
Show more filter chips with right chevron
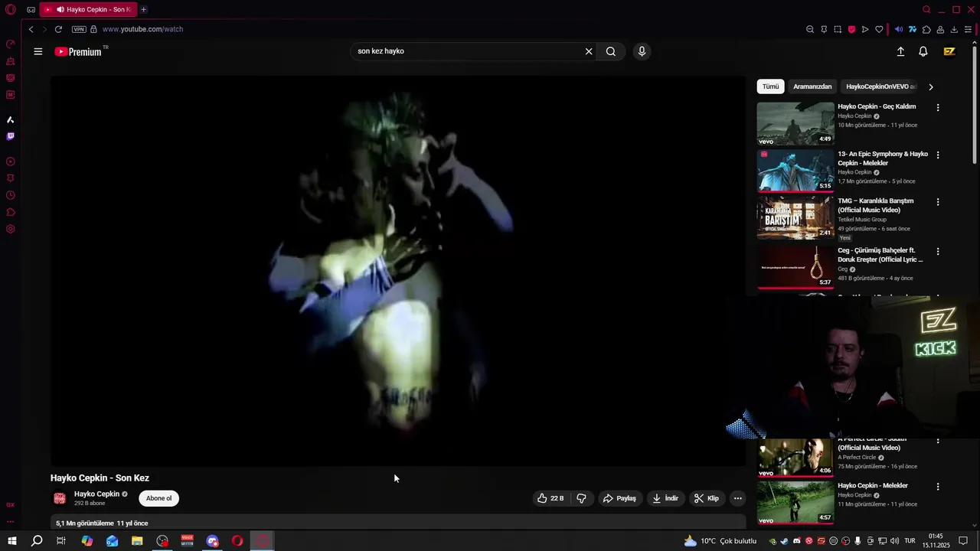(x=931, y=86)
